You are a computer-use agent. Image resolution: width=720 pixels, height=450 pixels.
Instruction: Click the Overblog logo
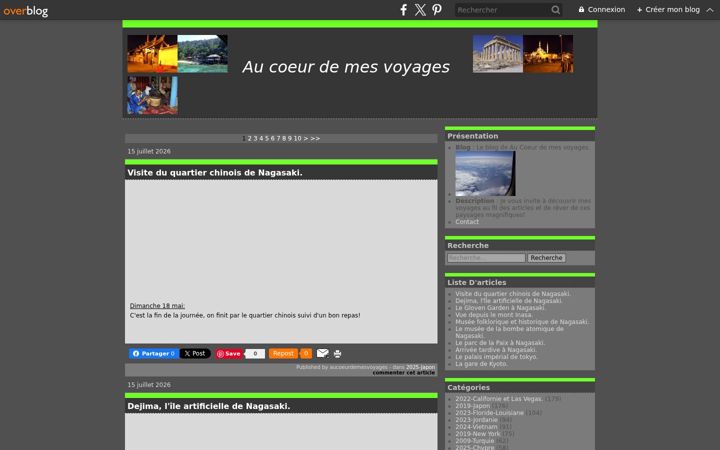point(26,11)
